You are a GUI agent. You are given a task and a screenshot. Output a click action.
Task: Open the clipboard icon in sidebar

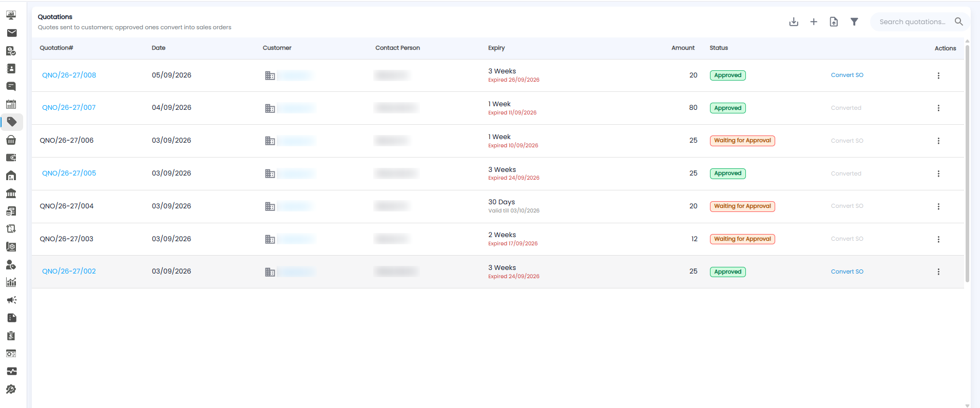coord(11,336)
